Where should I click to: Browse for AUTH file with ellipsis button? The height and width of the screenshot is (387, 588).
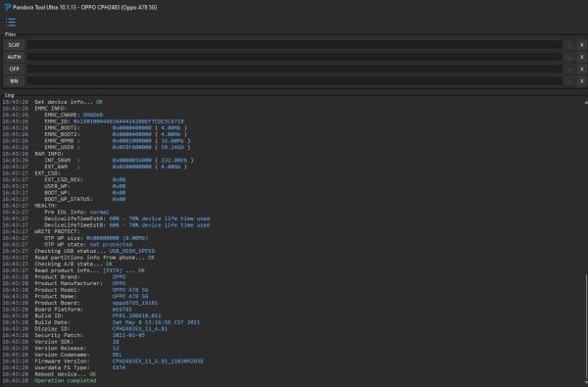(569, 57)
